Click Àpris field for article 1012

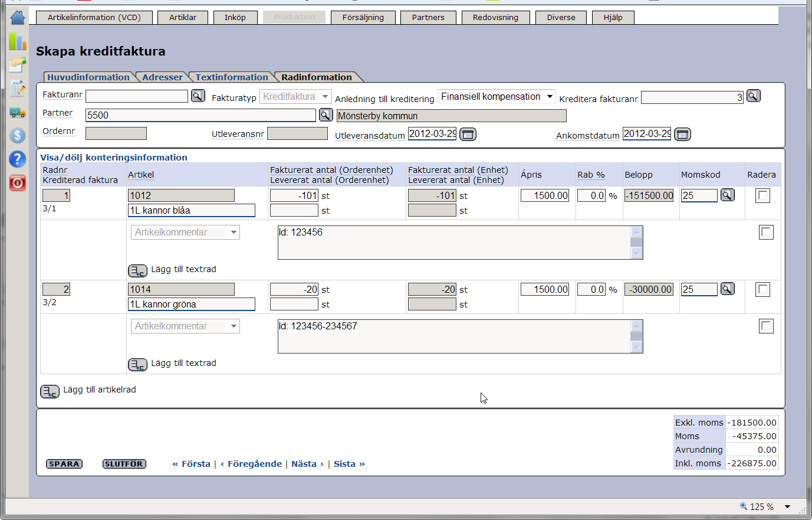545,195
